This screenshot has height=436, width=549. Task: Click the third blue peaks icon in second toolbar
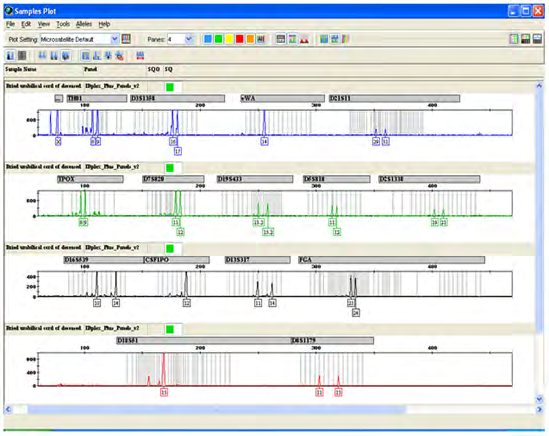click(65, 55)
